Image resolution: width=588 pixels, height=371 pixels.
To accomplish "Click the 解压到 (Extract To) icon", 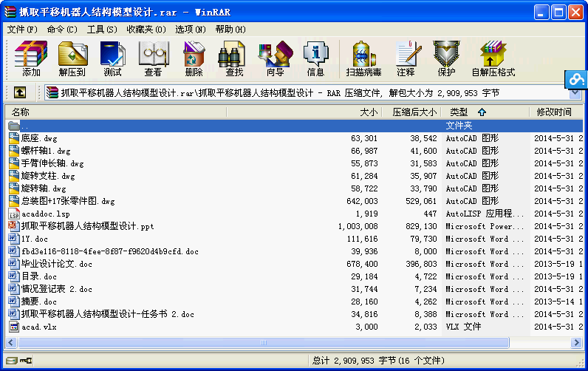I will tap(72, 58).
